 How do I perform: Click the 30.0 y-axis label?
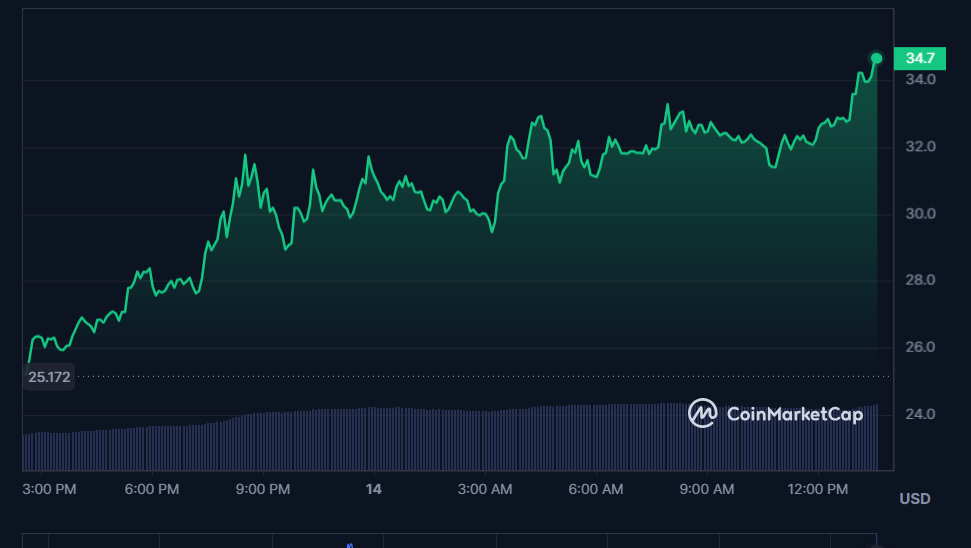click(x=920, y=214)
